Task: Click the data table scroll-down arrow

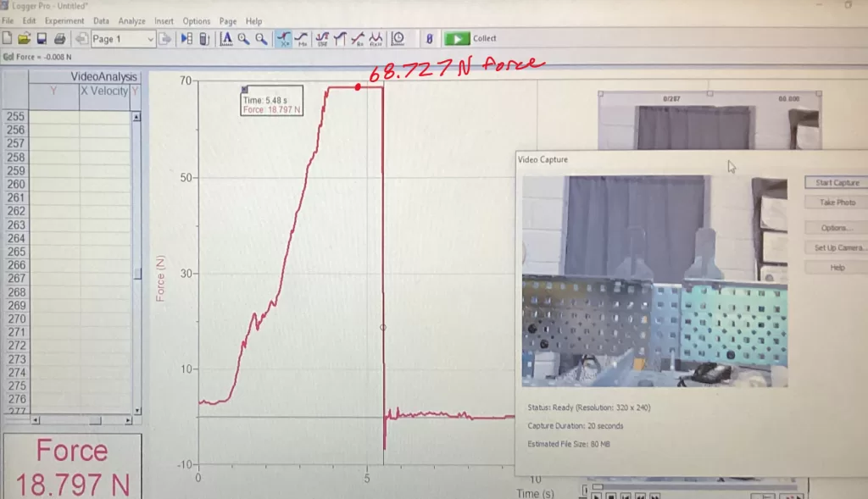Action: pyautogui.click(x=136, y=411)
